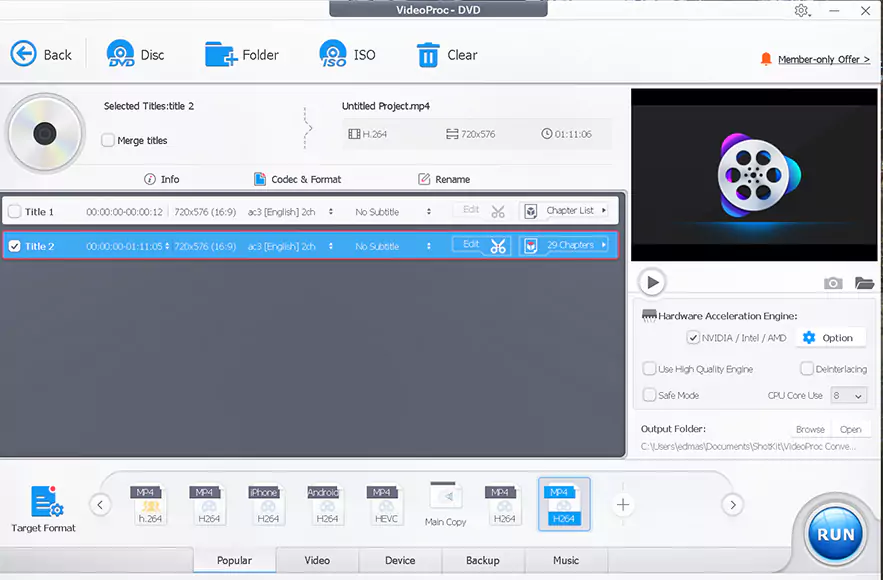The height and width of the screenshot is (580, 883).
Task: Expand the 29 Chapters list for Title 2
Action: tap(604, 245)
